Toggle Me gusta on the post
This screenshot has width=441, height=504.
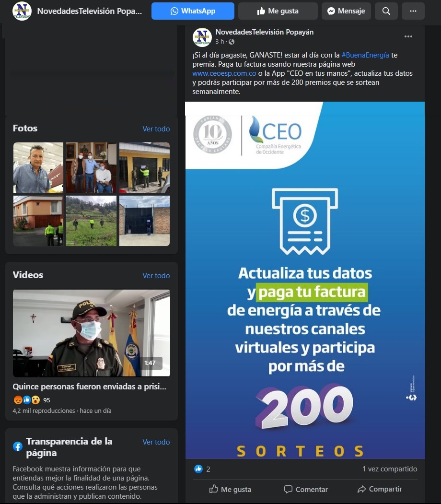230,489
